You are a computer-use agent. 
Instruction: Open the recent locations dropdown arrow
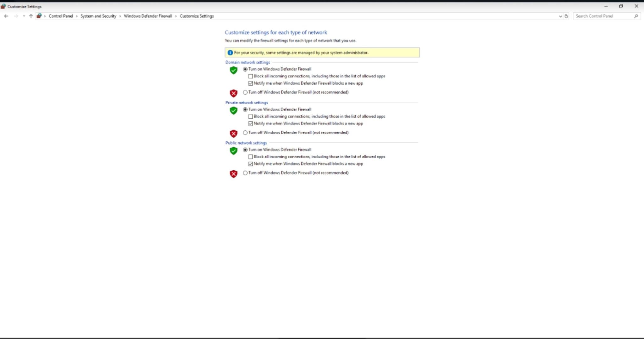24,16
